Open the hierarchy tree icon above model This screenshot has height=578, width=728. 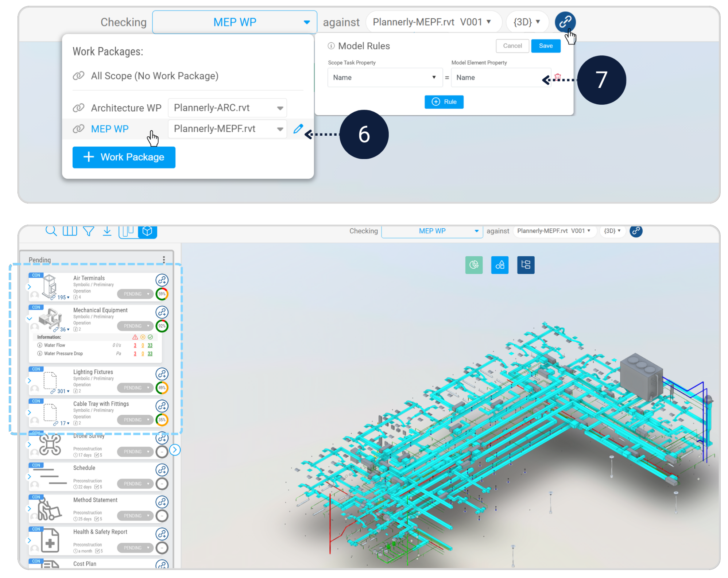click(x=526, y=265)
